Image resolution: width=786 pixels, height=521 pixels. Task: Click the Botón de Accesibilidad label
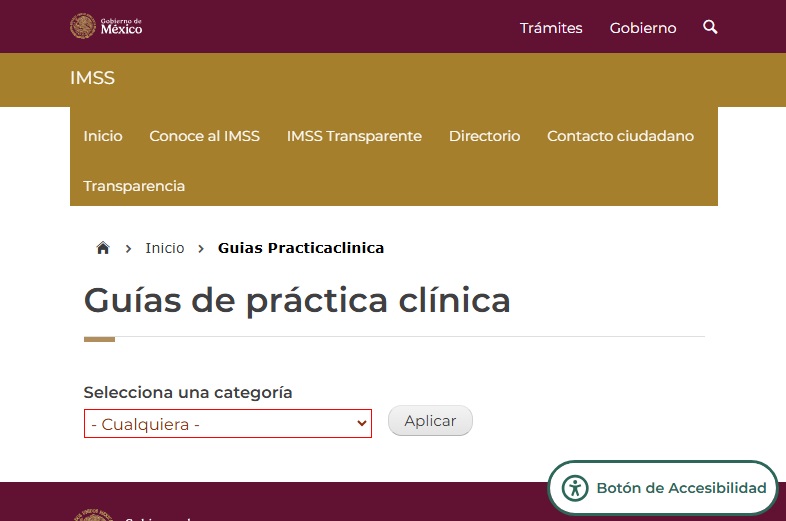click(x=681, y=488)
